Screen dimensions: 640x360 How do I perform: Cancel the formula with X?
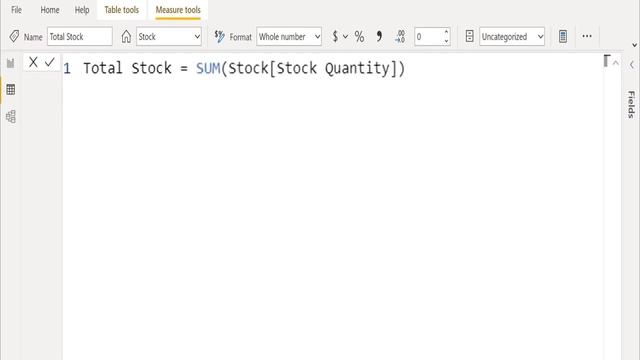click(33, 62)
